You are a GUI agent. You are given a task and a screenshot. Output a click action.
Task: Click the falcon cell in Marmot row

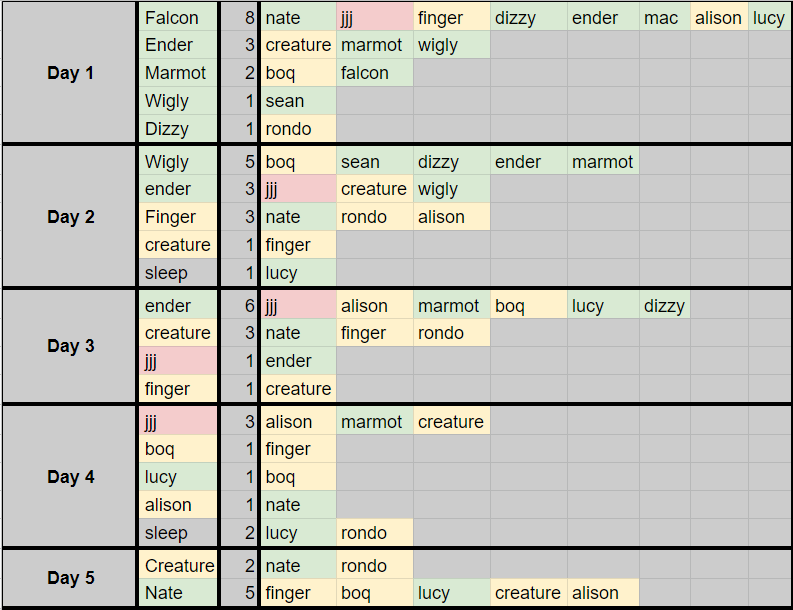375,73
